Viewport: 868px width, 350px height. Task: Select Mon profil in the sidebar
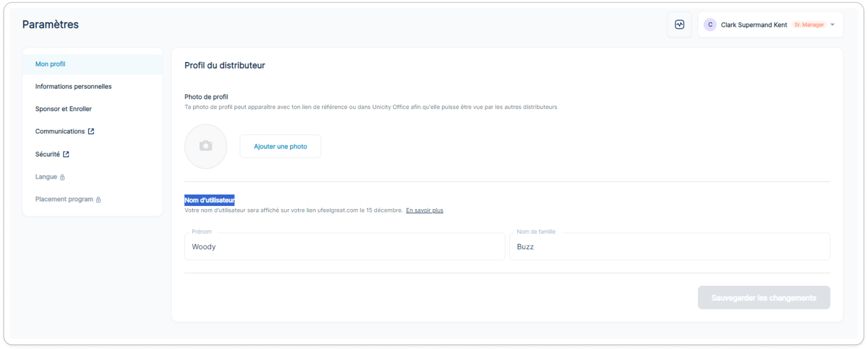point(50,64)
